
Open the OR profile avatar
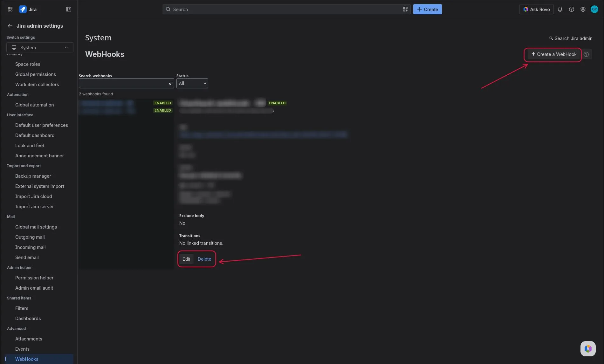[x=594, y=9]
